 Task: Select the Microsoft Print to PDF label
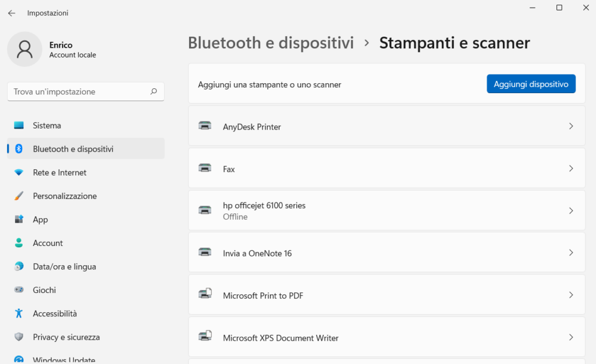tap(263, 296)
